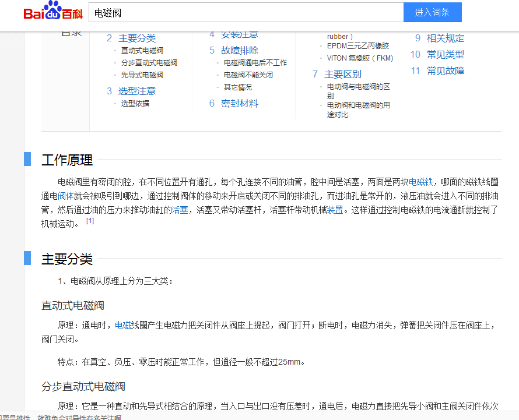Select 直动式电磁阀 in the table of contents

142,50
